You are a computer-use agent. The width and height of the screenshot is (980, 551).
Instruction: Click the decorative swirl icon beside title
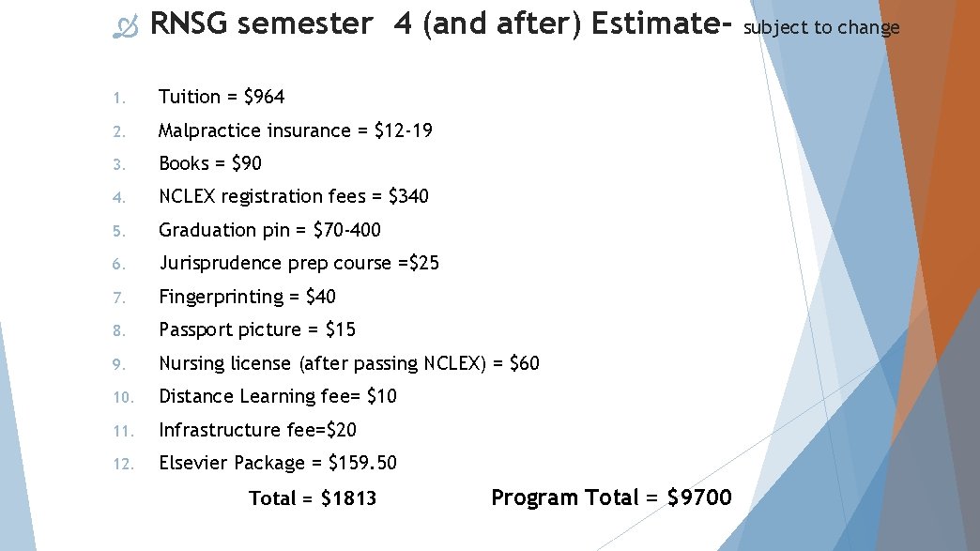125,29
